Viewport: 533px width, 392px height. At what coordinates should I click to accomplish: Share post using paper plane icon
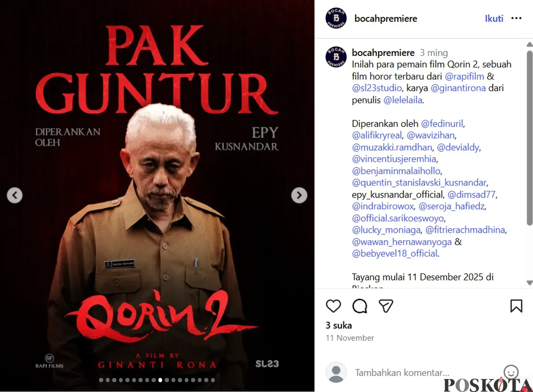pyautogui.click(x=386, y=306)
